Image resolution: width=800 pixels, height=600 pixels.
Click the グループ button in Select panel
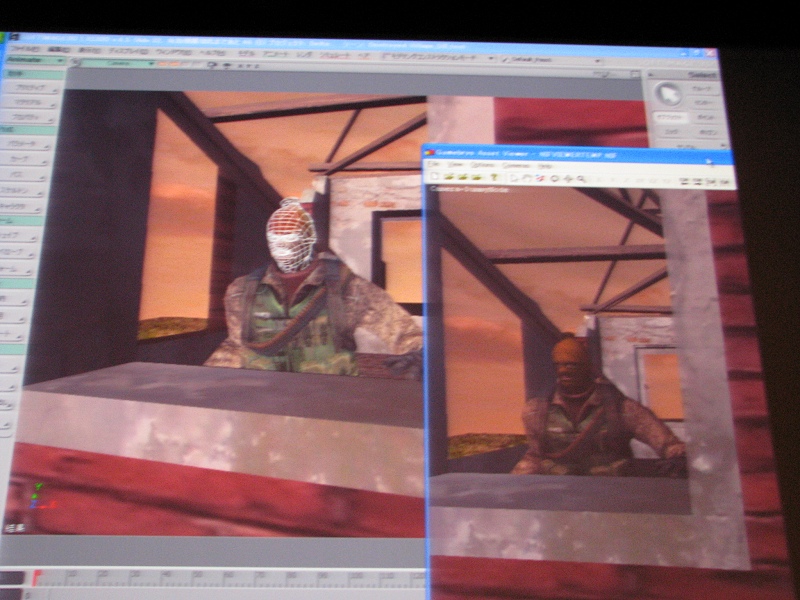point(703,89)
